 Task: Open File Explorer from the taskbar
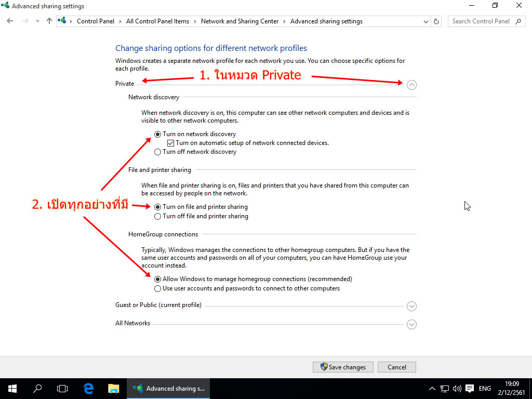coord(113,388)
